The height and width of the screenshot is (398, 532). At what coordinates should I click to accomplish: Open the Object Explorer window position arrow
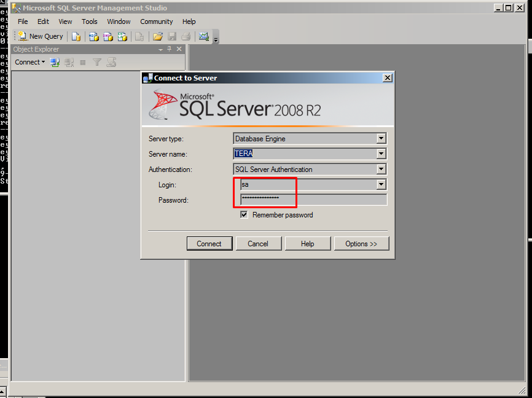click(x=160, y=50)
